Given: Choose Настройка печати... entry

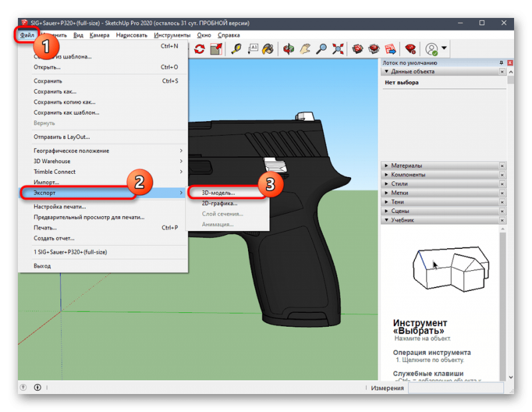Looking at the screenshot, I should tap(103, 207).
